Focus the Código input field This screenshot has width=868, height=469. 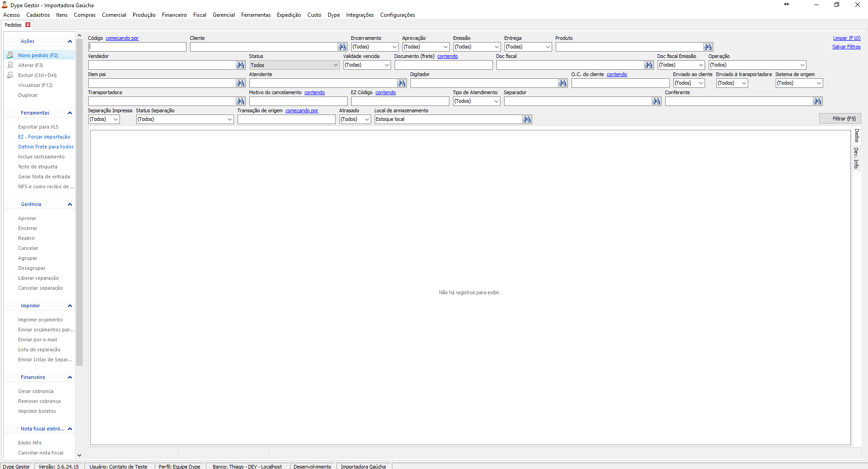pos(137,47)
